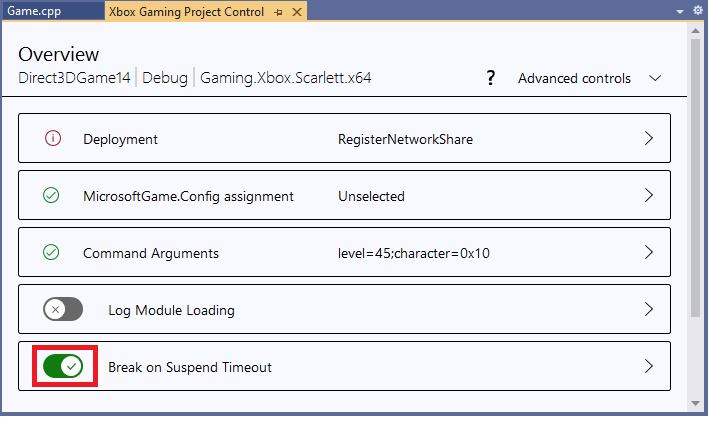Click the Overview heading
710x430 pixels.
(x=58, y=54)
